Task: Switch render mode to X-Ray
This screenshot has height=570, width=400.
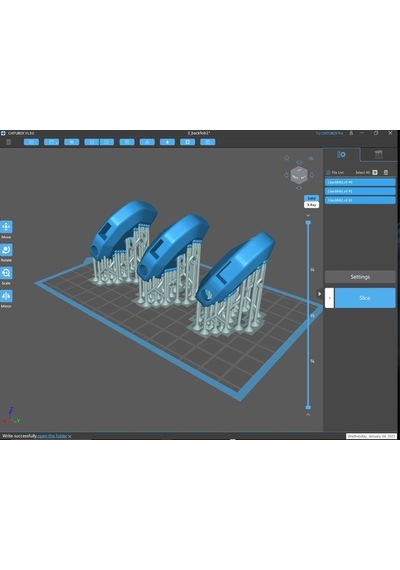Action: coord(312,205)
